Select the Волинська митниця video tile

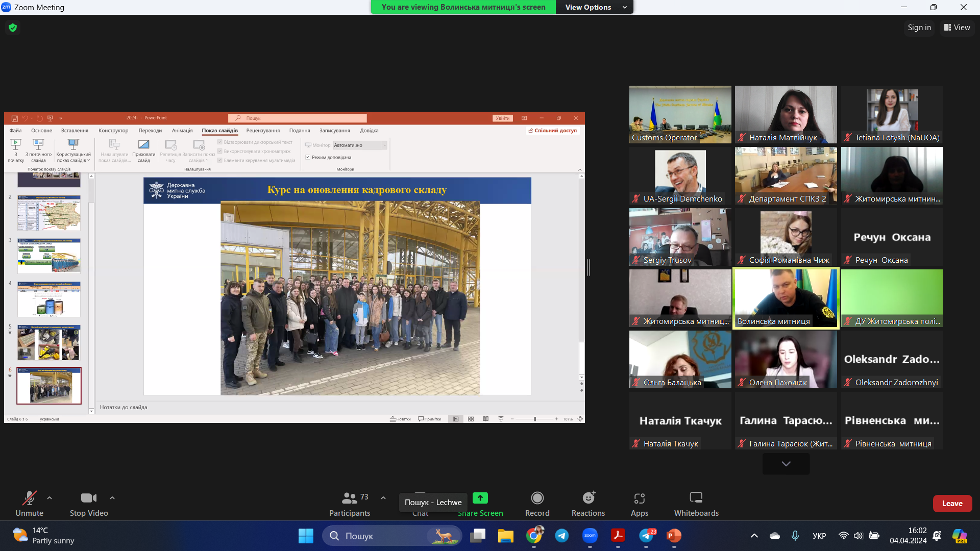click(x=786, y=298)
